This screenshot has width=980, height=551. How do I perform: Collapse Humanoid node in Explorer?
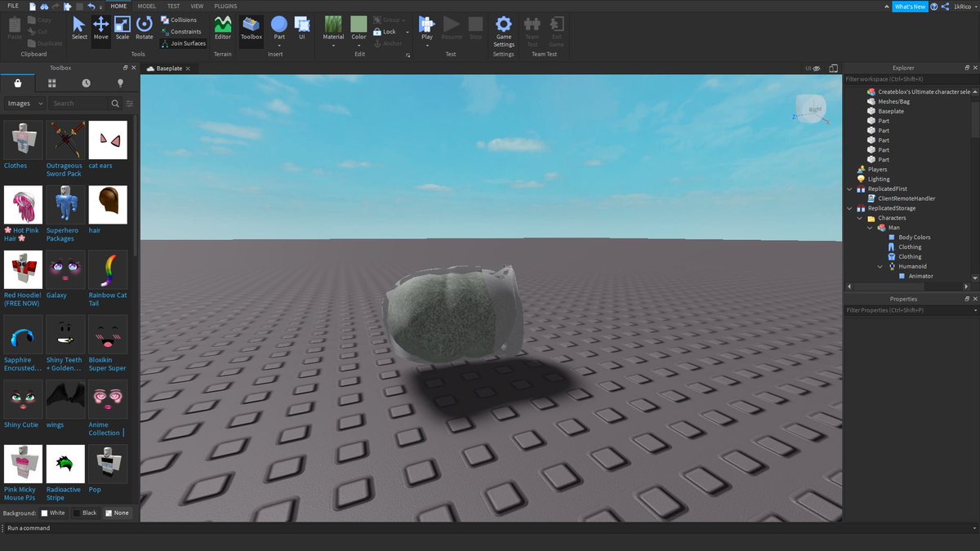pos(880,266)
